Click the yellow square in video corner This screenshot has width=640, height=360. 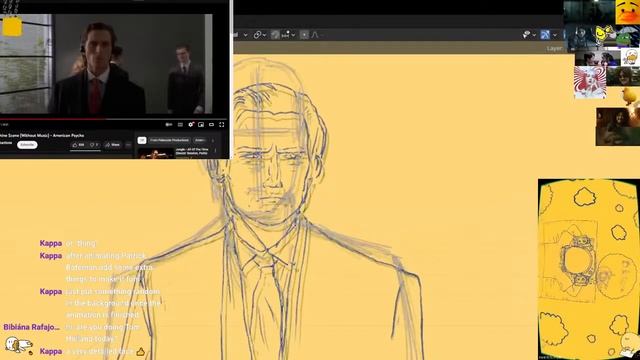12,27
